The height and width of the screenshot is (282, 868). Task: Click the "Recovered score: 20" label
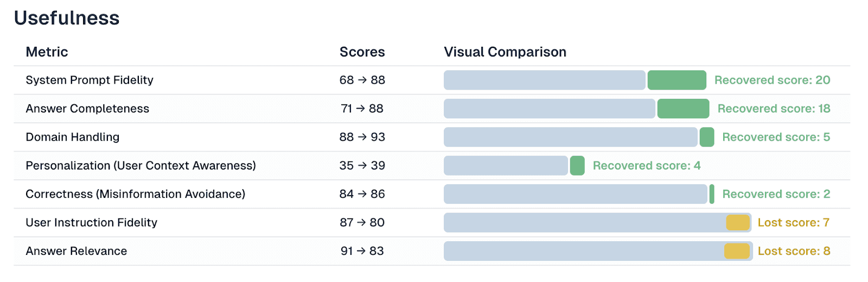point(772,80)
